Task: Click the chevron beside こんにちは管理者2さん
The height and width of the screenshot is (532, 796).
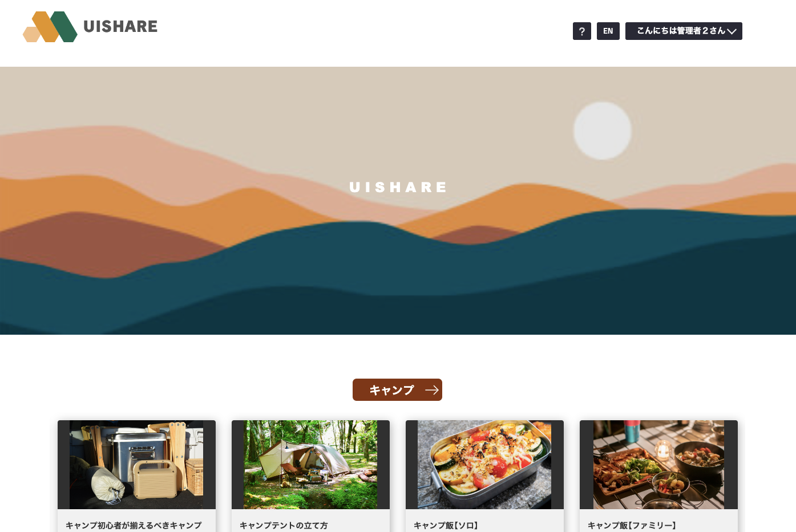Action: coord(732,31)
